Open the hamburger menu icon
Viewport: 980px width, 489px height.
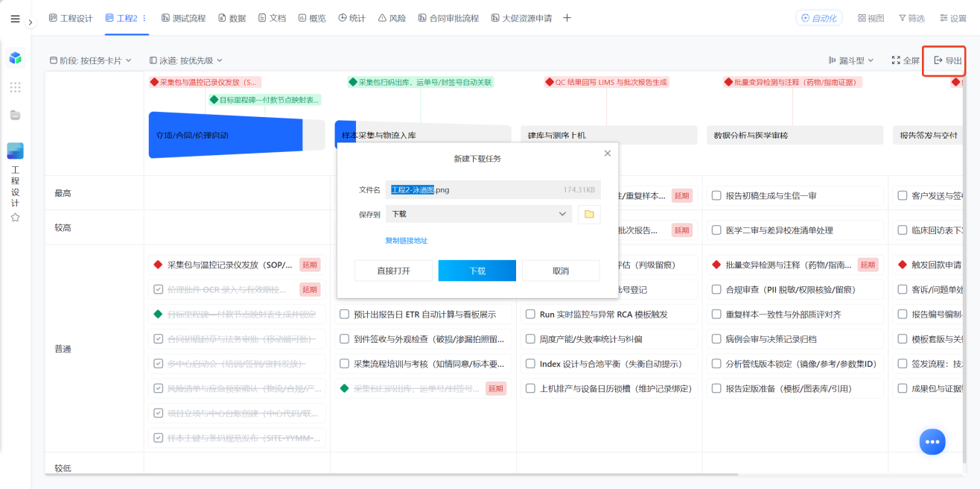click(x=15, y=19)
